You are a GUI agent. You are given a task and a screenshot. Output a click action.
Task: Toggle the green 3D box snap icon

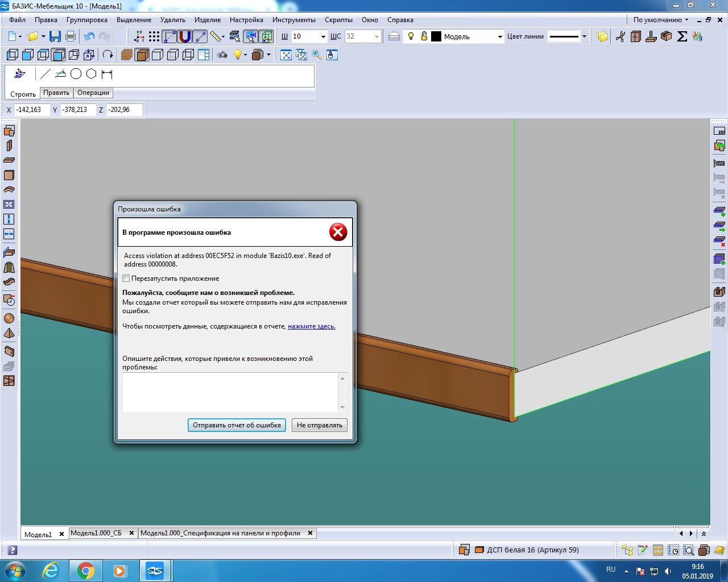pos(266,36)
